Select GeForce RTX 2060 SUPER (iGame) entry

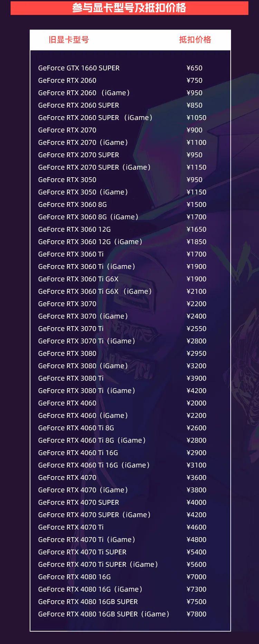tap(95, 118)
